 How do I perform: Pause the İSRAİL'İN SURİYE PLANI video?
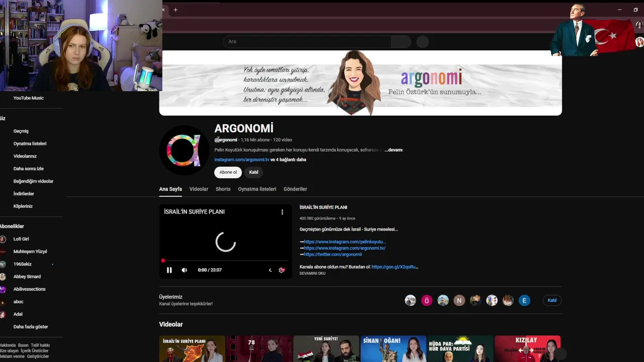coord(170,270)
